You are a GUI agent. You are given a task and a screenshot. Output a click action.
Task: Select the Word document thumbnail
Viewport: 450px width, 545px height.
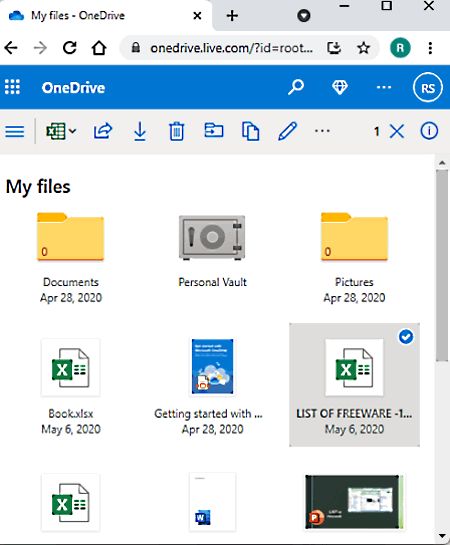pos(212,502)
